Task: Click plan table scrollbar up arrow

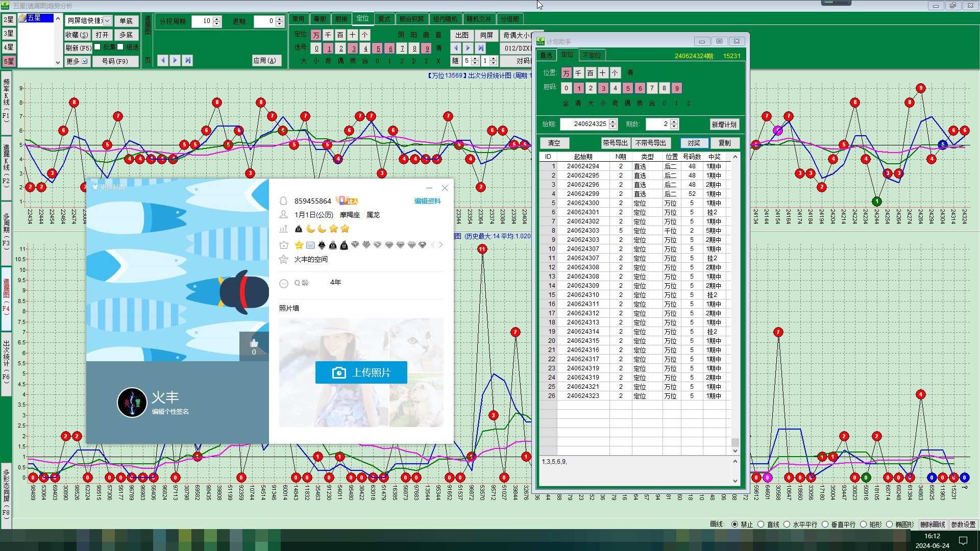Action: pos(735,157)
